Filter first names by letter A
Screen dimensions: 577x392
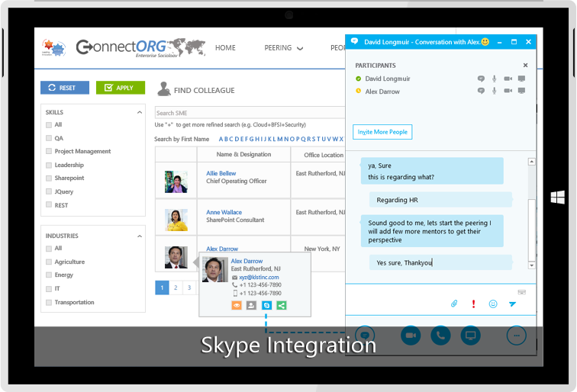point(221,139)
